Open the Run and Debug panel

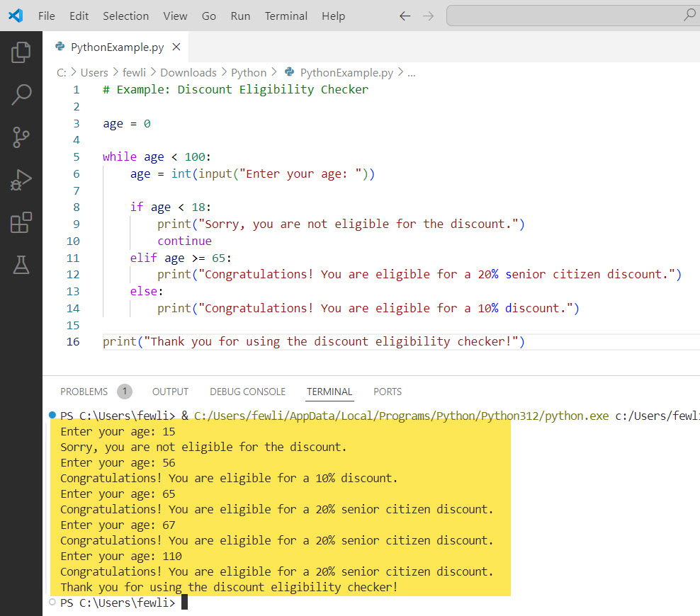[21, 180]
